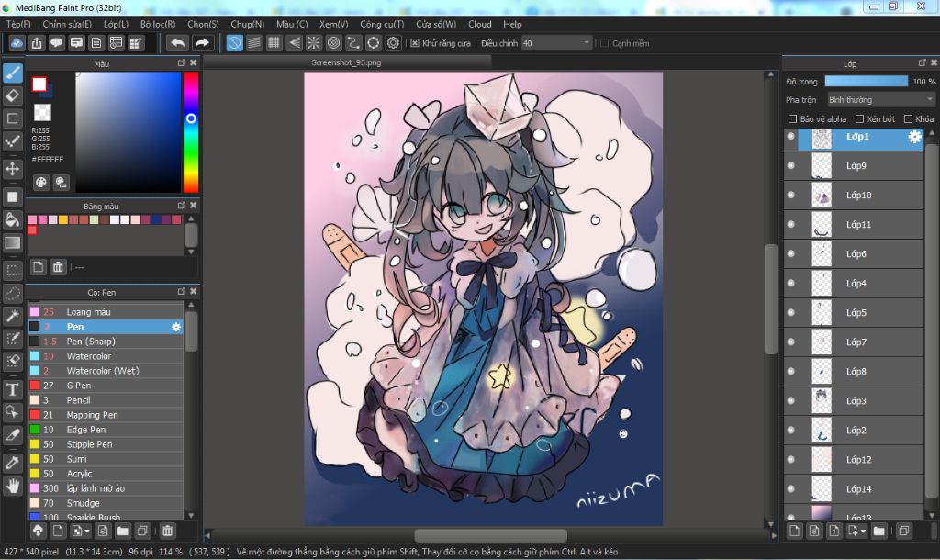This screenshot has height=560, width=940.
Task: Click the canvas horizontal scrollbar
Action: 490,535
